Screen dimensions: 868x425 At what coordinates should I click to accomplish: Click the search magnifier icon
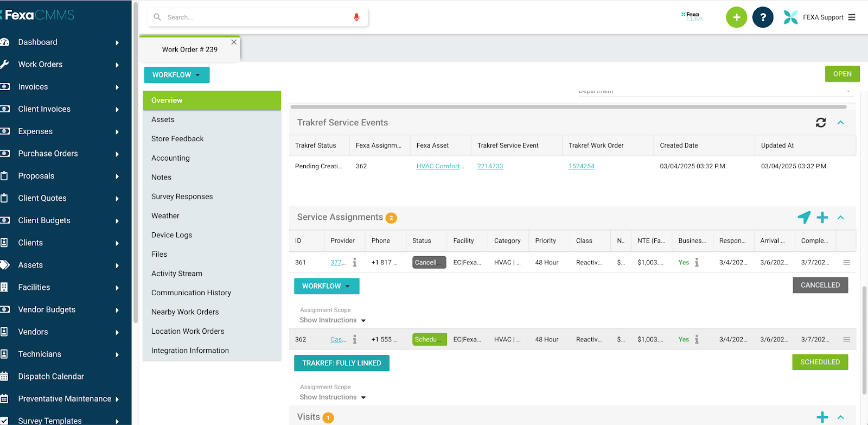pyautogui.click(x=157, y=17)
